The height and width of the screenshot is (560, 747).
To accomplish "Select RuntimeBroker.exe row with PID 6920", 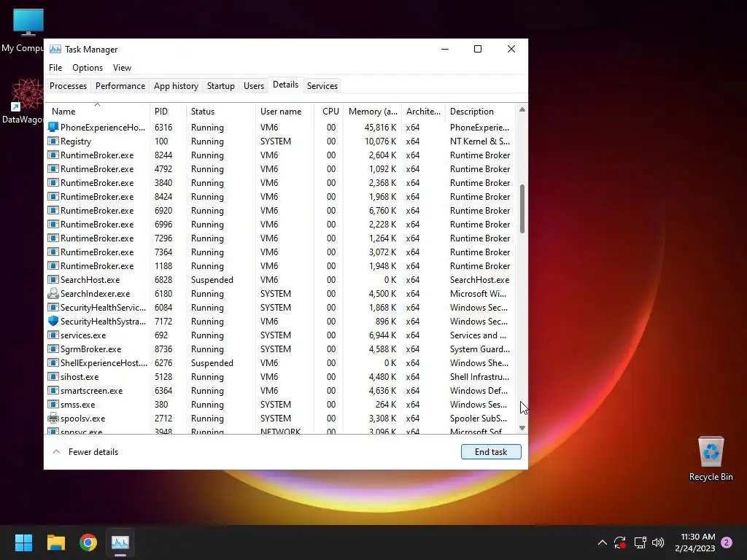I will click(280, 211).
